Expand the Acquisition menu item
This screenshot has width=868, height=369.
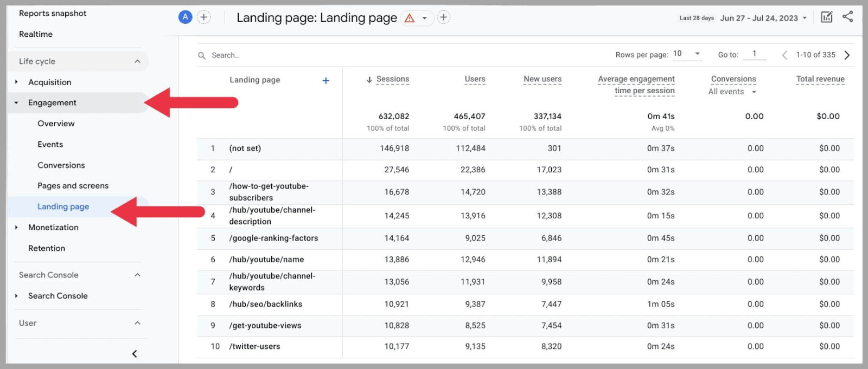[x=49, y=82]
